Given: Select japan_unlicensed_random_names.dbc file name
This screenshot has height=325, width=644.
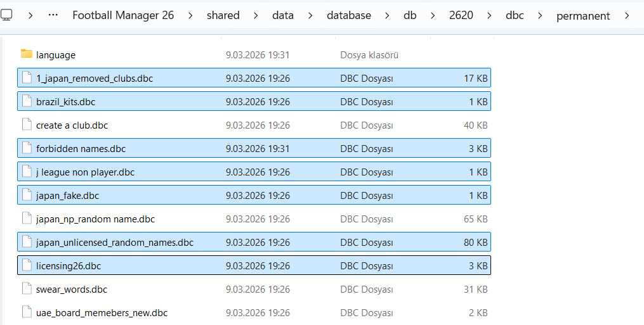Looking at the screenshot, I should pos(115,242).
